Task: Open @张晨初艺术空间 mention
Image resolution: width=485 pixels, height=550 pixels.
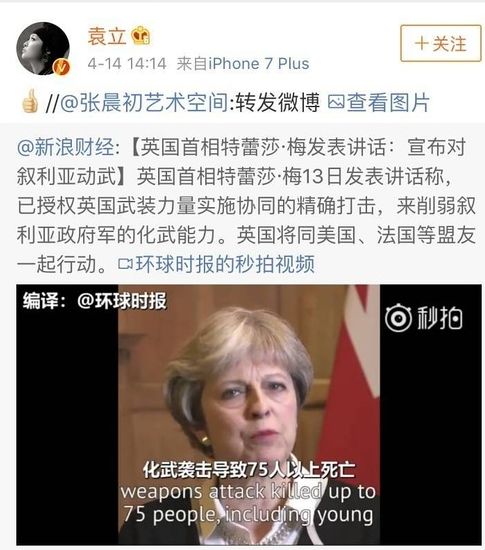Action: 144,103
